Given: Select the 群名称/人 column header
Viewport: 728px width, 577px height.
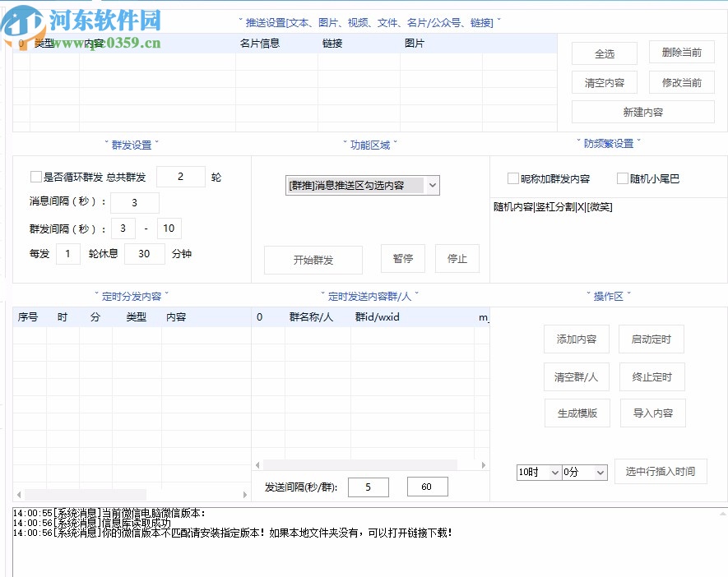Looking at the screenshot, I should click(310, 316).
